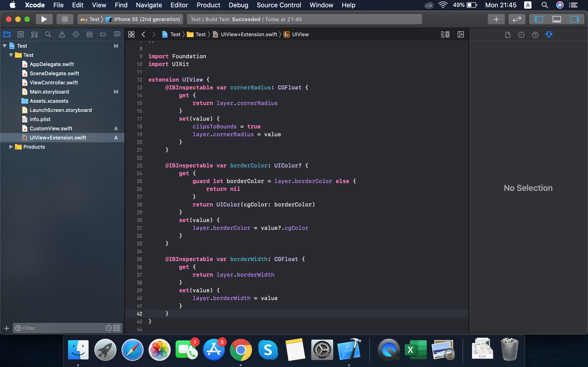This screenshot has height=367, width=588.
Task: Open the Find navigator
Action: click(x=48, y=34)
